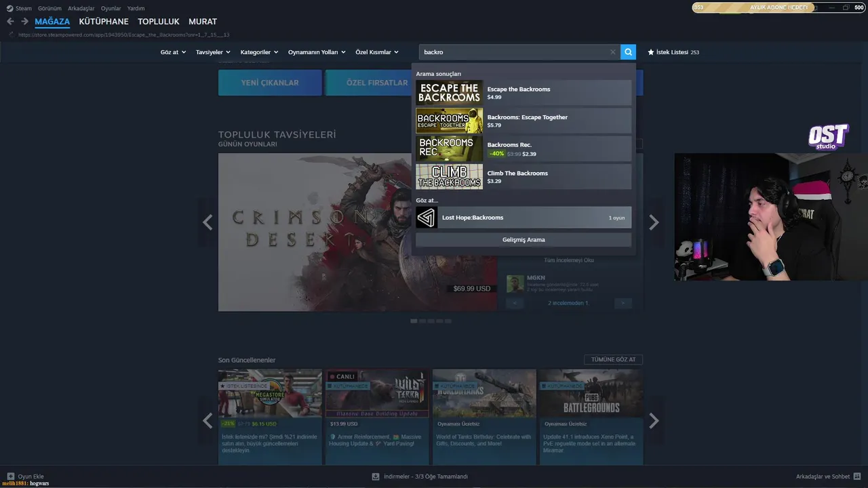Click the wishlist star icon
Image resolution: width=868 pixels, height=488 pixels.
click(651, 52)
